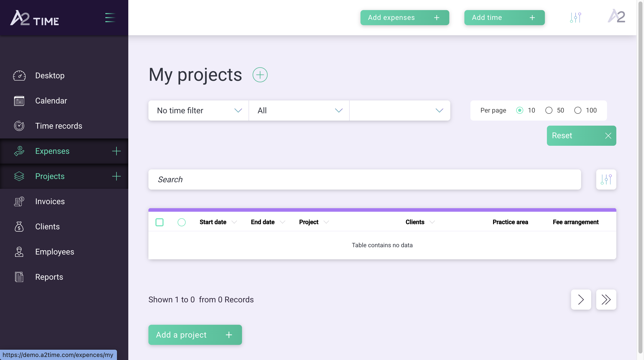Click the Time records clock icon
Viewport: 644px width, 360px height.
19,126
